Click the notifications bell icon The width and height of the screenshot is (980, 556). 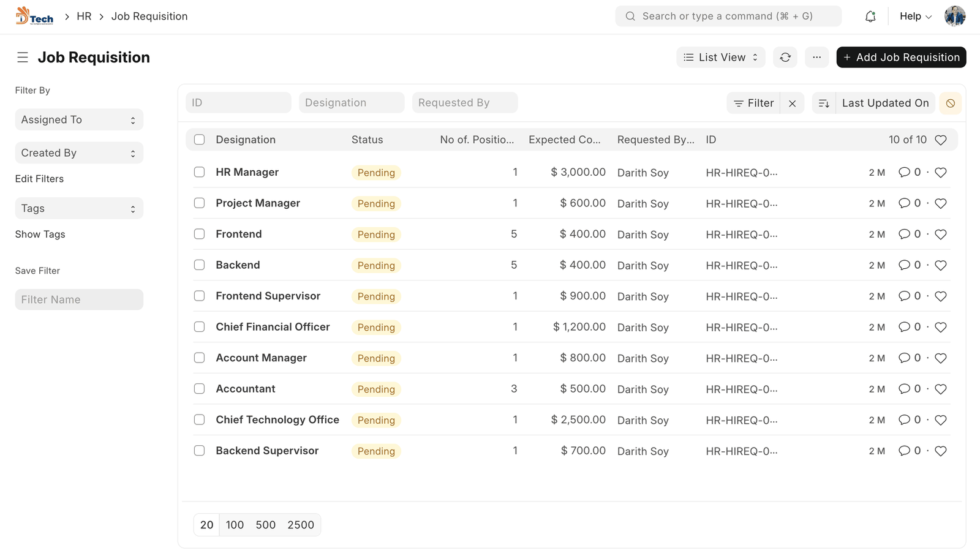tap(870, 17)
